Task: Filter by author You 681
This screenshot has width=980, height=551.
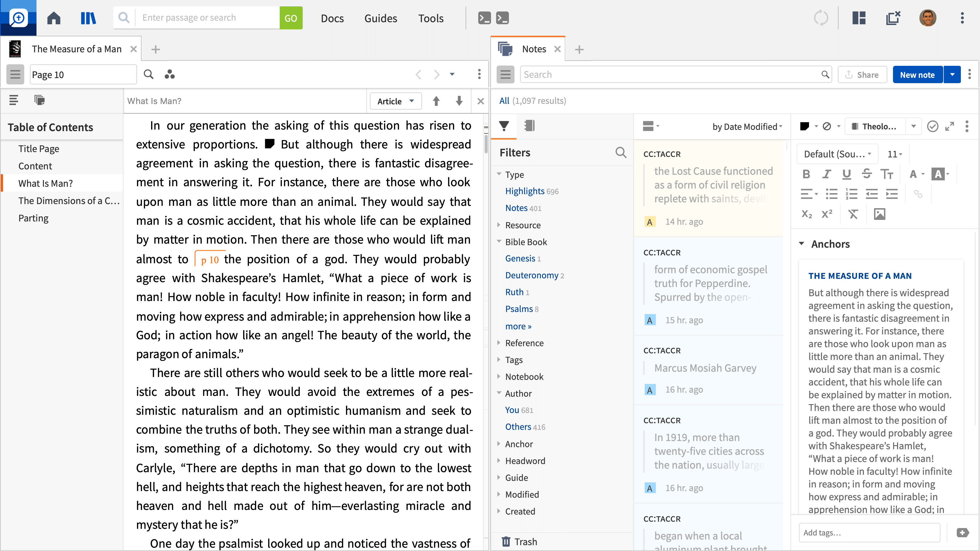Action: [x=519, y=410]
